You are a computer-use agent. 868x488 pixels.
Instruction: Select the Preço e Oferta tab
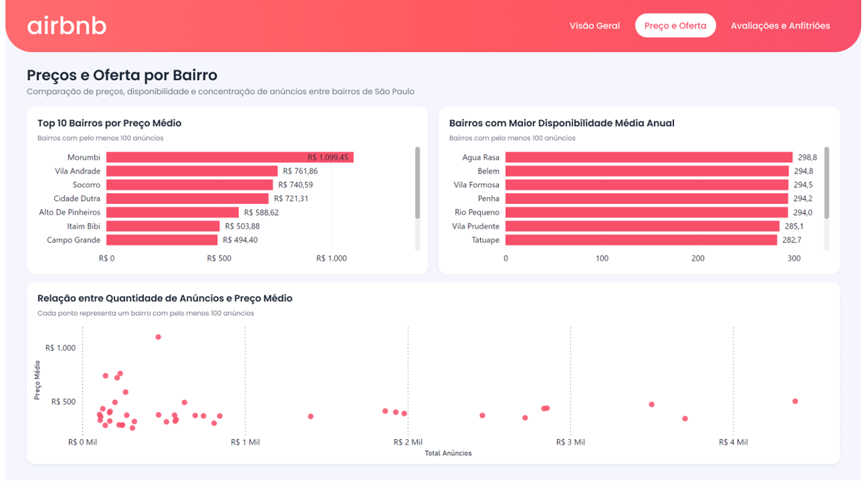click(675, 26)
